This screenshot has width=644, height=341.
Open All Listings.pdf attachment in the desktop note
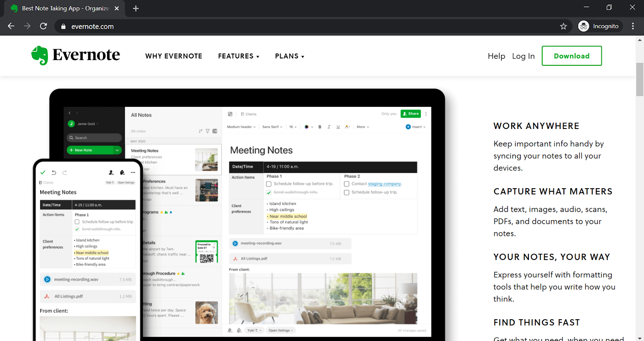pos(290,259)
